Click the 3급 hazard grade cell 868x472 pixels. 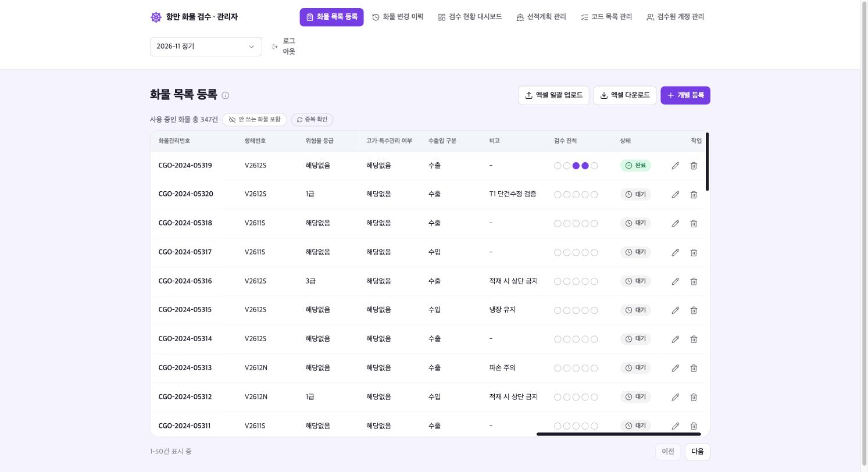coord(310,281)
